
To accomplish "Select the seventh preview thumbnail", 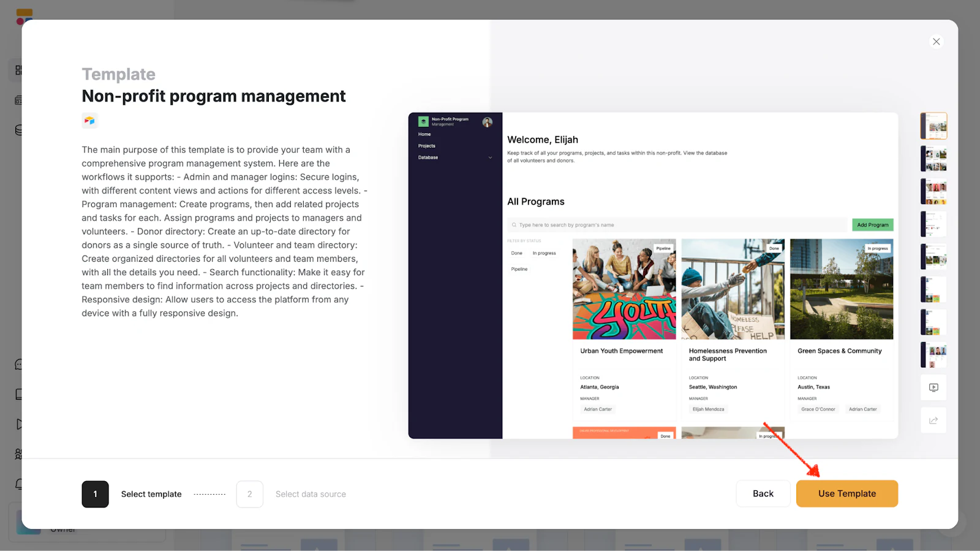I will coord(933,322).
